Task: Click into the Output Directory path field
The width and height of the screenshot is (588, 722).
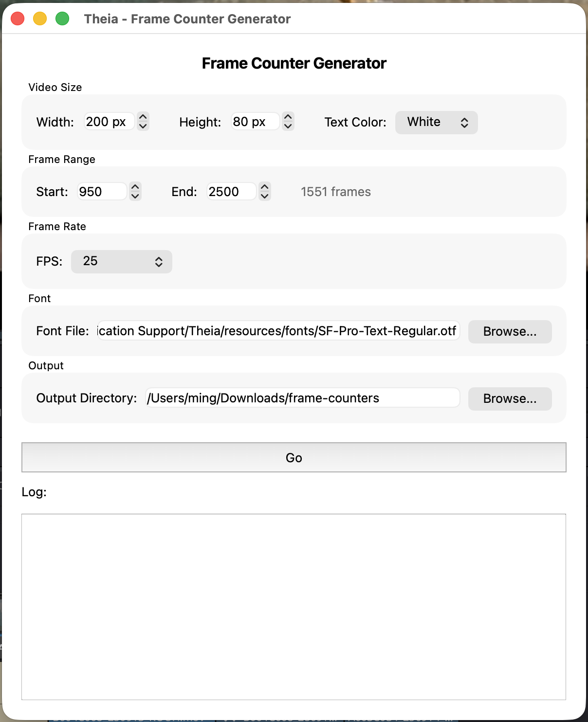Action: [303, 398]
